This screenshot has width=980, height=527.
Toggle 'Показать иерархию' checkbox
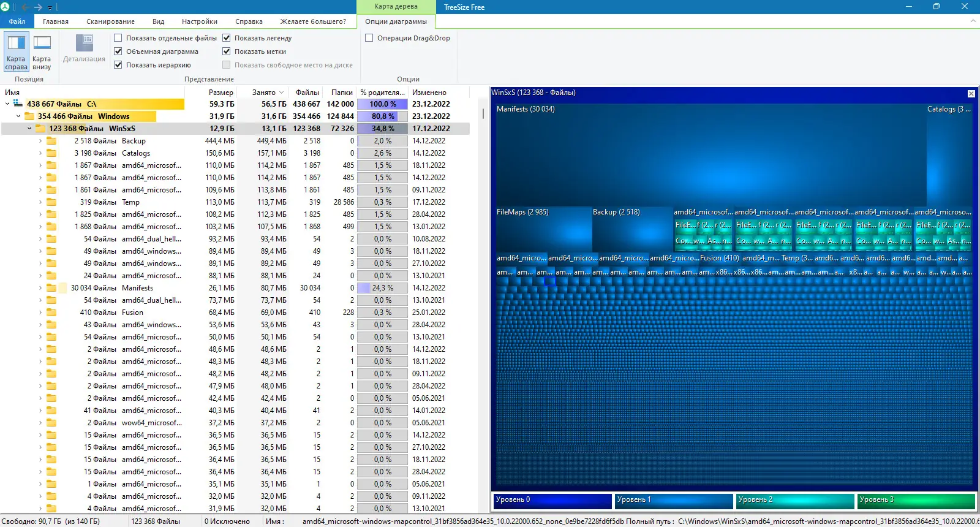point(118,65)
